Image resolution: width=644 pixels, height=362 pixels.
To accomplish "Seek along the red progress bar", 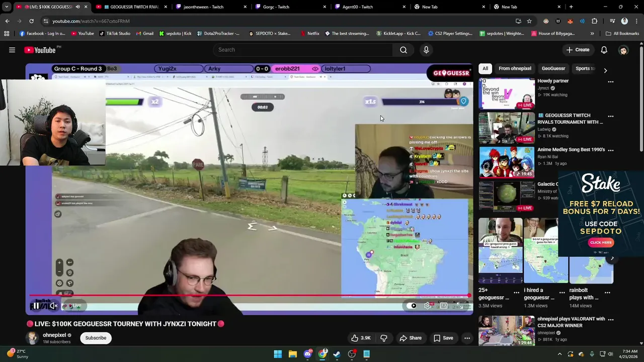I will pyautogui.click(x=249, y=296).
